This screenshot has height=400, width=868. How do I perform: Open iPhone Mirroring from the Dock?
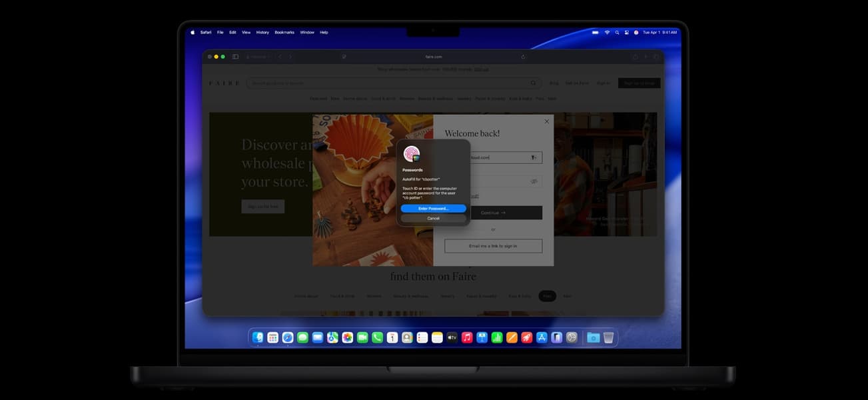coord(557,338)
